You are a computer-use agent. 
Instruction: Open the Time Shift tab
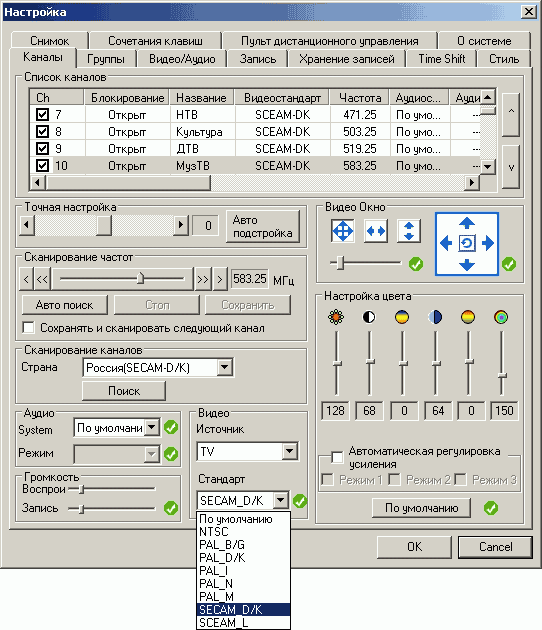(x=442, y=59)
